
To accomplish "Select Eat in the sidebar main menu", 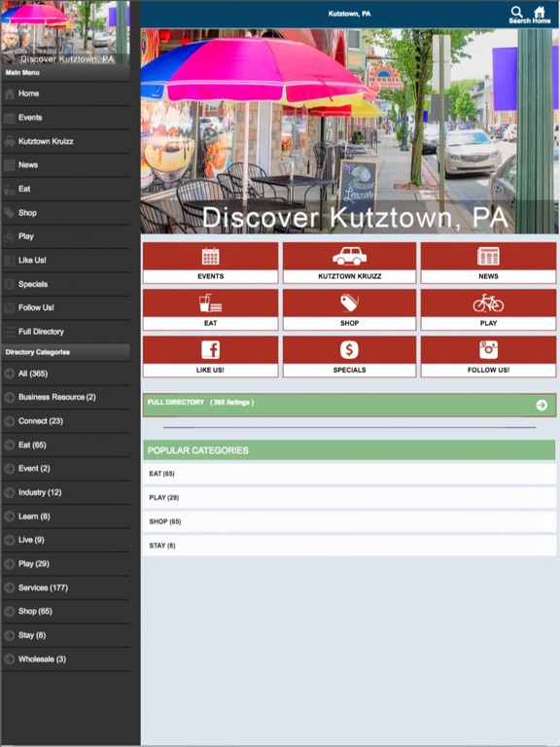I will click(65, 189).
